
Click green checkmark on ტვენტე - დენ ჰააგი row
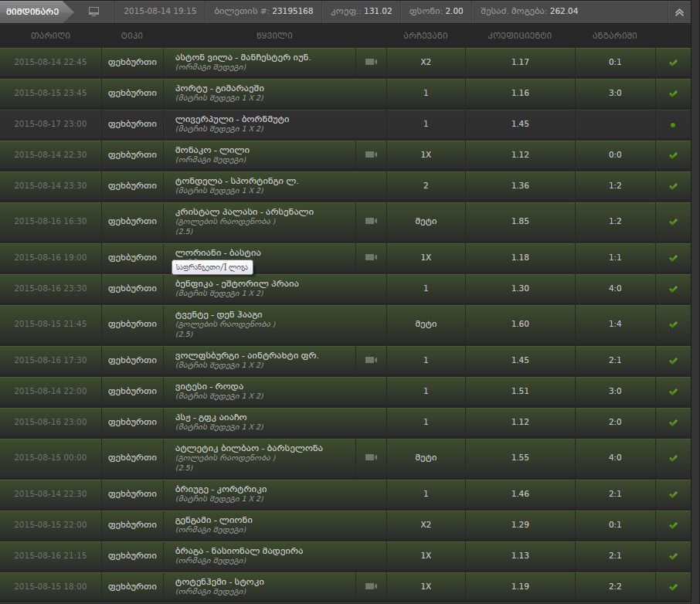pos(673,324)
